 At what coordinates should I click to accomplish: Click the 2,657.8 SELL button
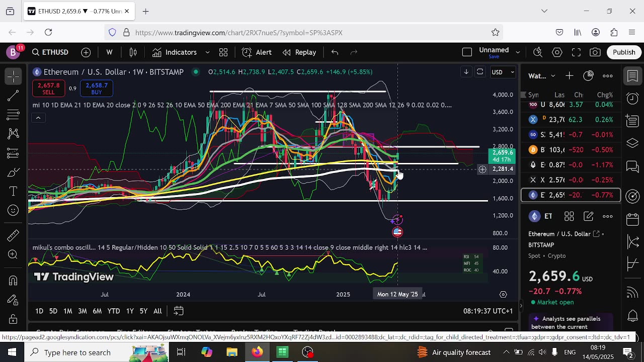[48, 89]
